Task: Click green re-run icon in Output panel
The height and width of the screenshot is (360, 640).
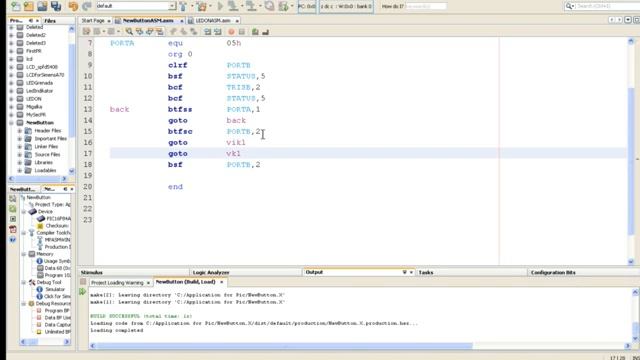Action: pyautogui.click(x=83, y=291)
